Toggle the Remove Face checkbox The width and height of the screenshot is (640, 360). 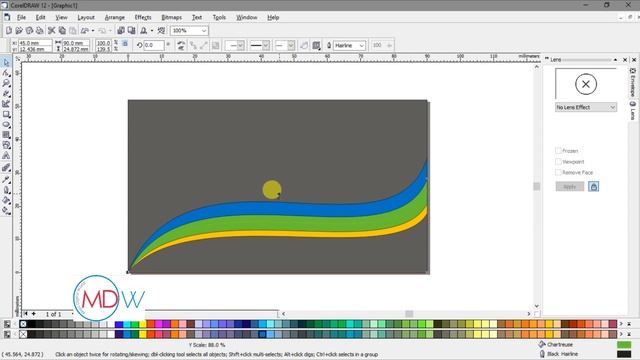pos(558,172)
